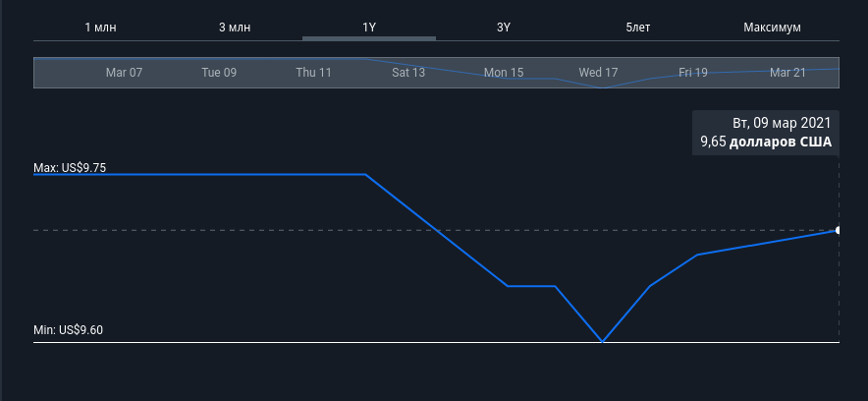Open the 5лет range tab
The width and height of the screenshot is (868, 401).
(638, 27)
